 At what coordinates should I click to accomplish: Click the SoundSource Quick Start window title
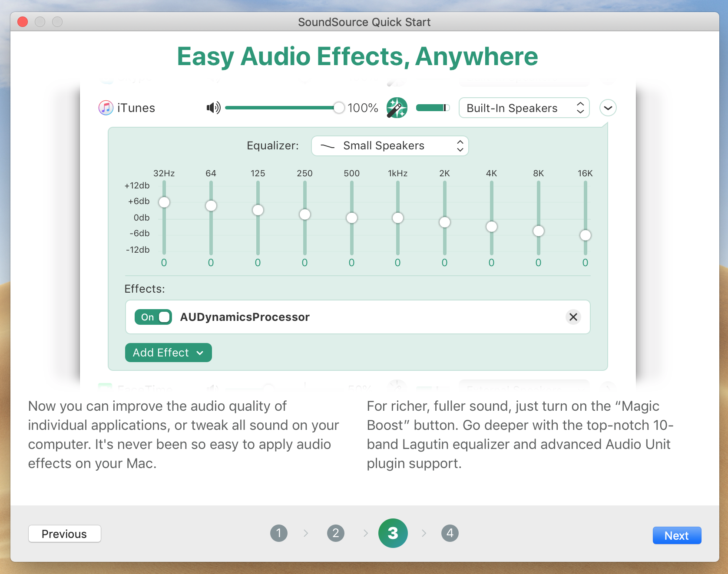364,22
